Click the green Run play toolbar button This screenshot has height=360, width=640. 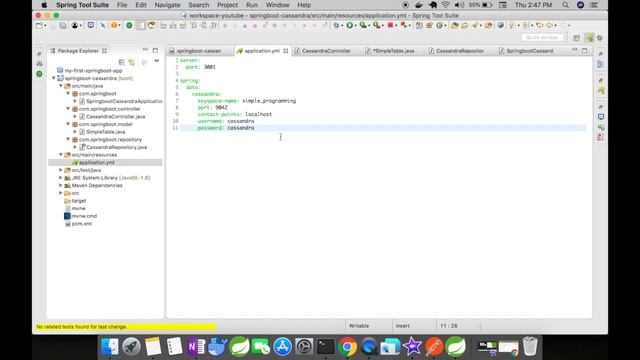click(349, 25)
